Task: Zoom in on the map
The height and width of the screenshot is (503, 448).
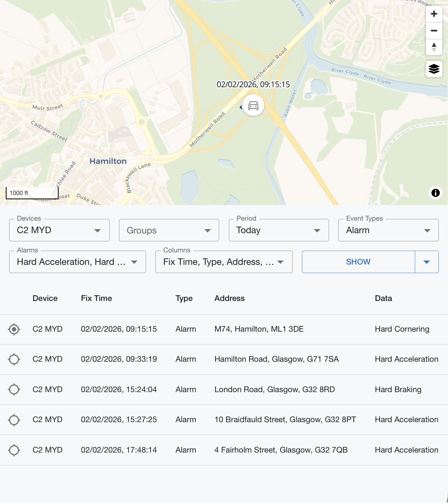Action: 434,14
